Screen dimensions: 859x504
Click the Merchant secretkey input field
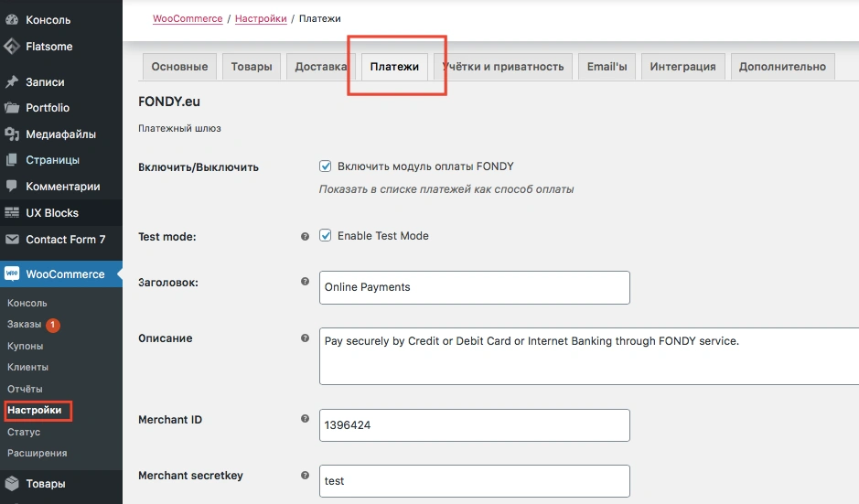pos(475,481)
